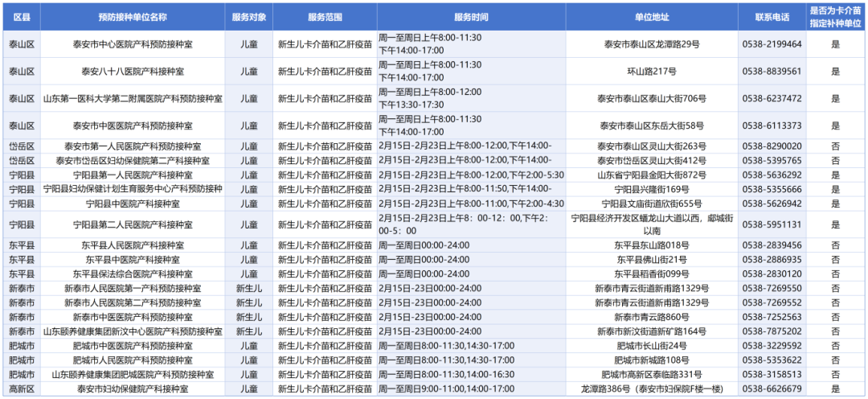Select the 东平县人民医院产科接种室 cell
This screenshot has height=399, width=868.
click(133, 245)
